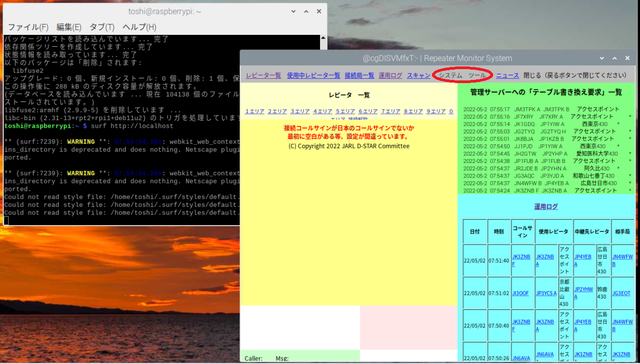Minimize the Repeater Monitor System window
Image resolution: width=640 pixels, height=364 pixels.
click(x=602, y=58)
